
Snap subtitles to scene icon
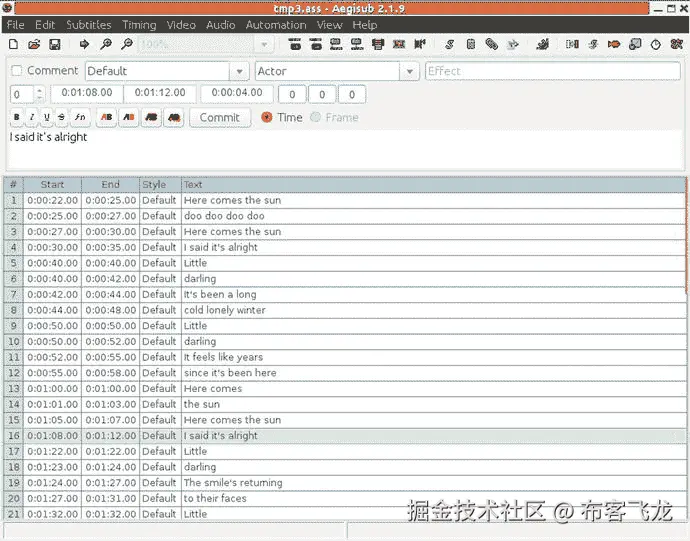[399, 44]
